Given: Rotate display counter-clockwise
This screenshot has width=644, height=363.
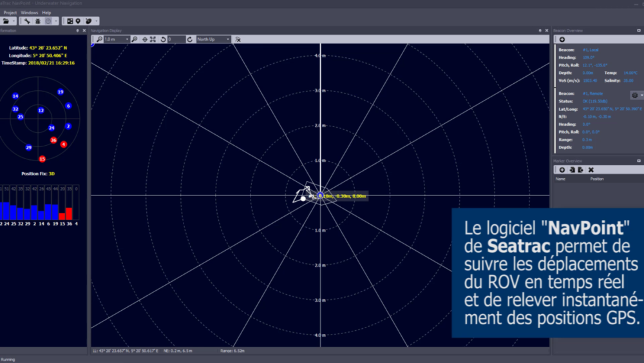Looking at the screenshot, I should click(163, 39).
